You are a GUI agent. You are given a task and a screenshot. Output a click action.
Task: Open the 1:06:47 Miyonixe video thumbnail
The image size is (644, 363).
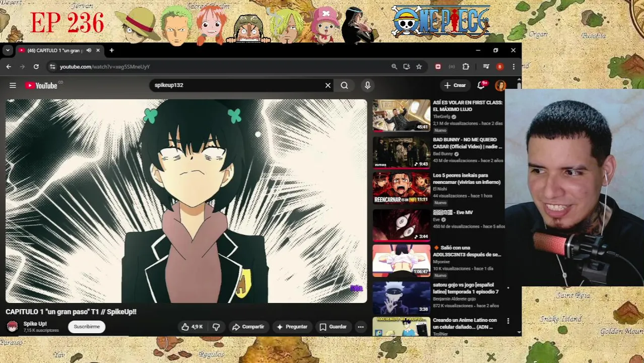(401, 261)
